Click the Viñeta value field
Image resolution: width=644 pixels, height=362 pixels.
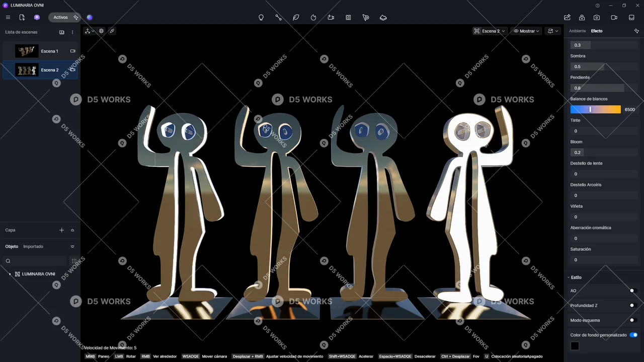[604, 216]
